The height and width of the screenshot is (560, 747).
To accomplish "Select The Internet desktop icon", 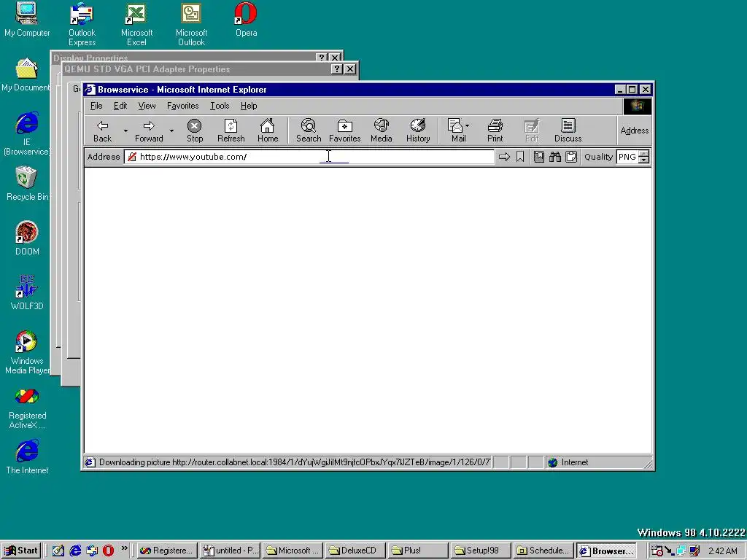I will click(x=27, y=457).
